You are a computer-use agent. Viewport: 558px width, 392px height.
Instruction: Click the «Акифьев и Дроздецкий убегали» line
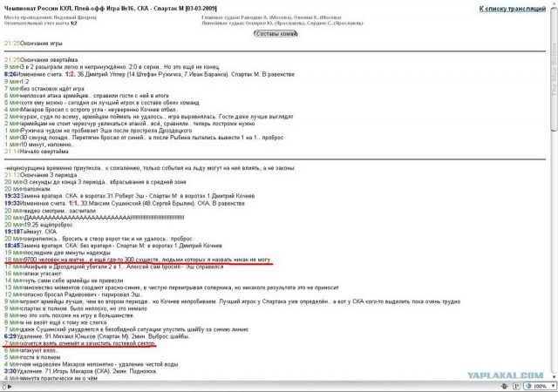tap(114, 267)
